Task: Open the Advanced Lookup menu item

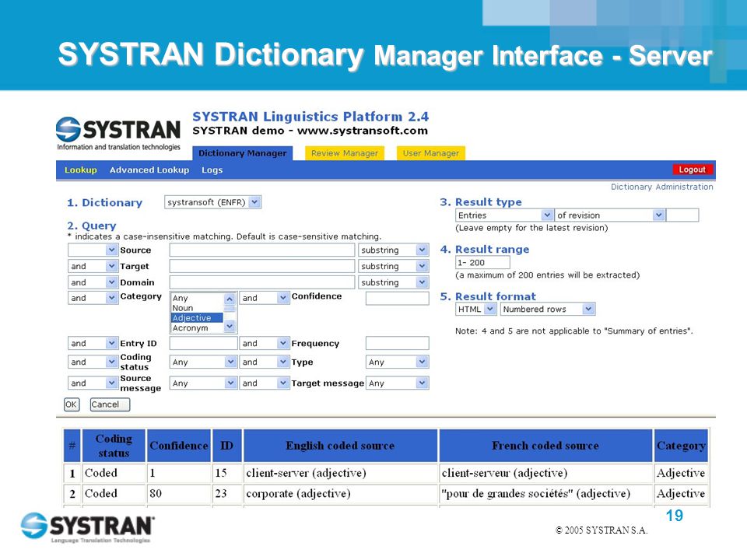Action: [149, 170]
